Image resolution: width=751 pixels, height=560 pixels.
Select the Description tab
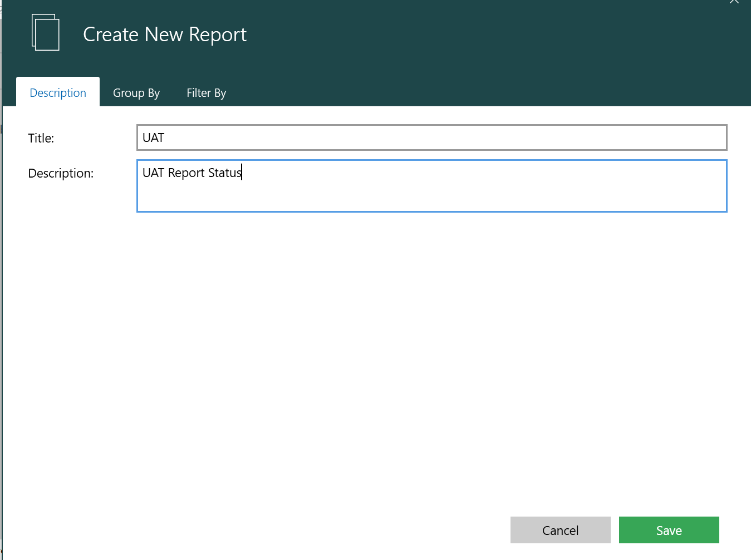click(58, 93)
